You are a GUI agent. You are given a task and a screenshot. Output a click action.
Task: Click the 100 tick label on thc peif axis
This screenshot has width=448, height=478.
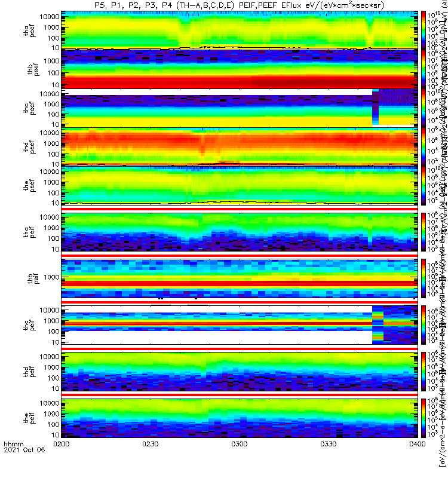53,332
